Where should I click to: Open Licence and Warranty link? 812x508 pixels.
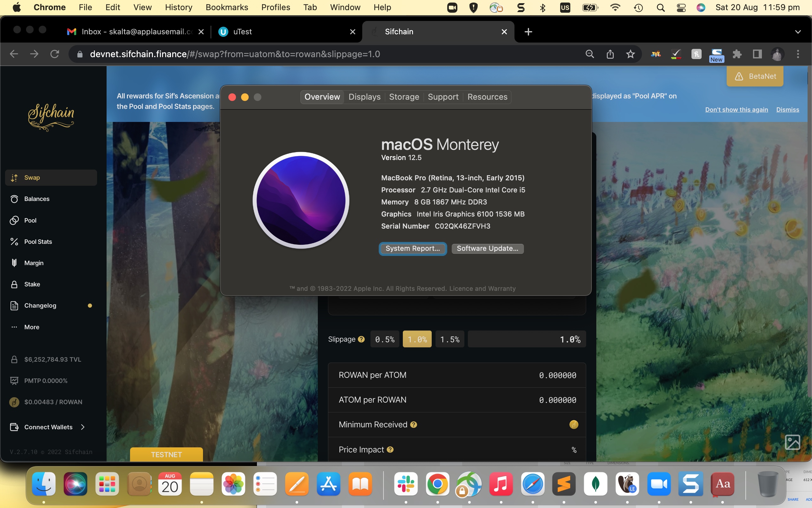(482, 289)
